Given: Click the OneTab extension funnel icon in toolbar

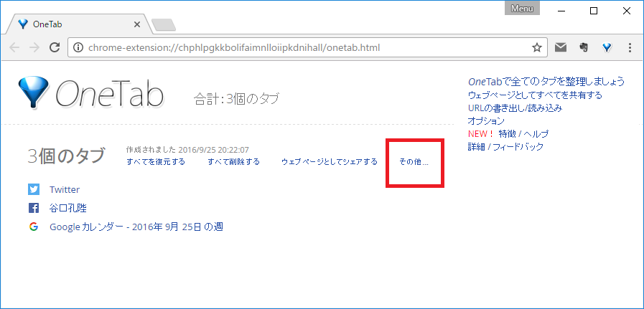Looking at the screenshot, I should 607,48.
